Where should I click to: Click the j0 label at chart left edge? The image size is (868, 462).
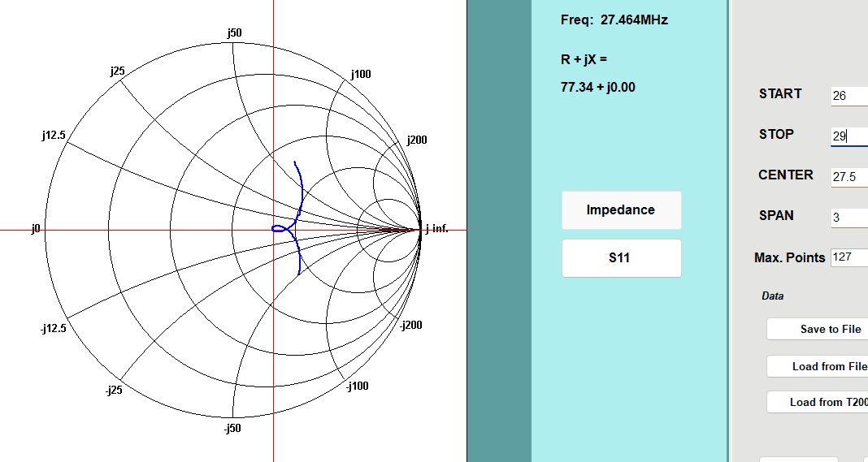[x=35, y=230]
